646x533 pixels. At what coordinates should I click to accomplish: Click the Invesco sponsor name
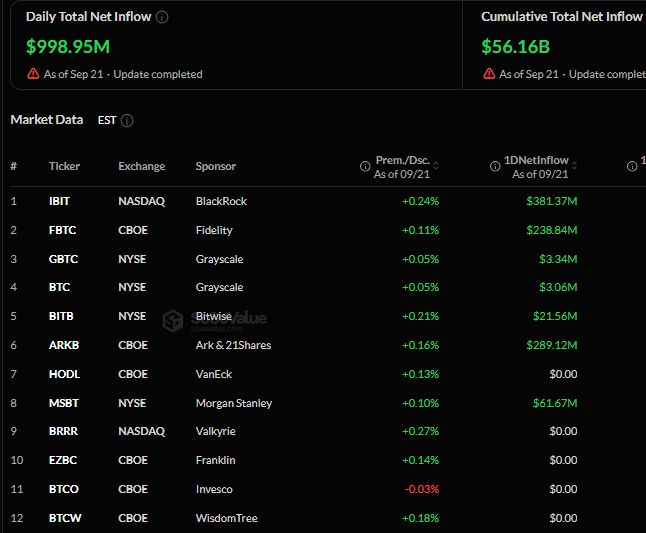click(214, 489)
